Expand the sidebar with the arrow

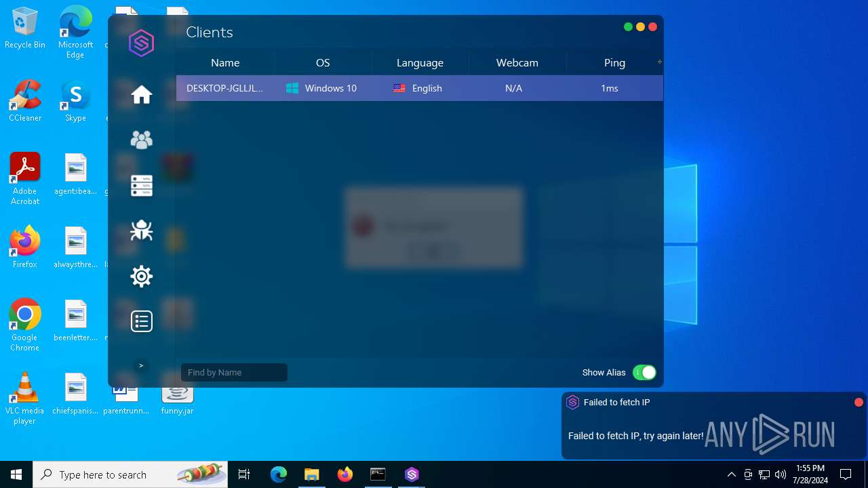pyautogui.click(x=141, y=366)
